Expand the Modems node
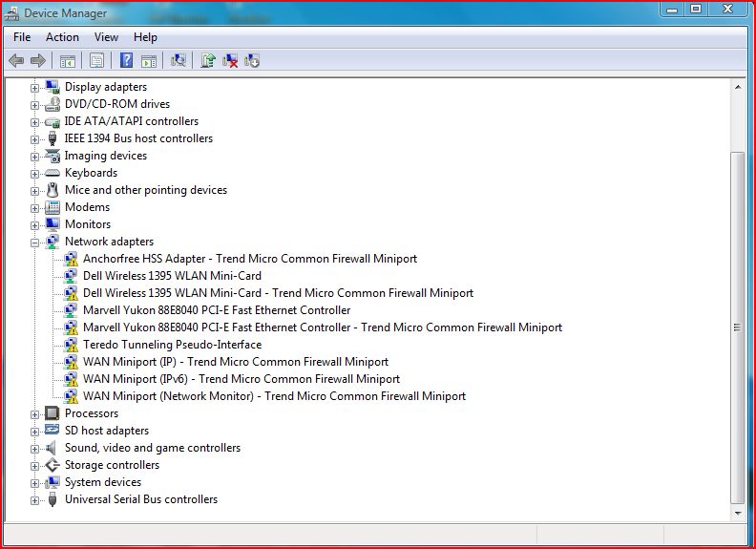 pyautogui.click(x=34, y=208)
